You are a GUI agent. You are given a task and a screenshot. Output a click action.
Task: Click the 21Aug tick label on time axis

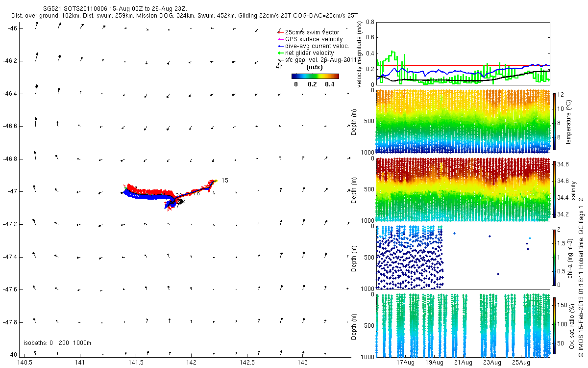[x=463, y=363]
